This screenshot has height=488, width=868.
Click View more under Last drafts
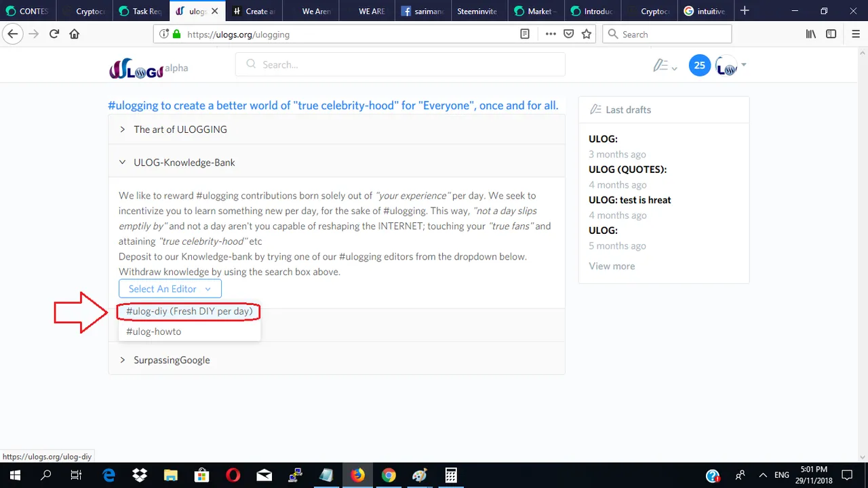tap(612, 266)
